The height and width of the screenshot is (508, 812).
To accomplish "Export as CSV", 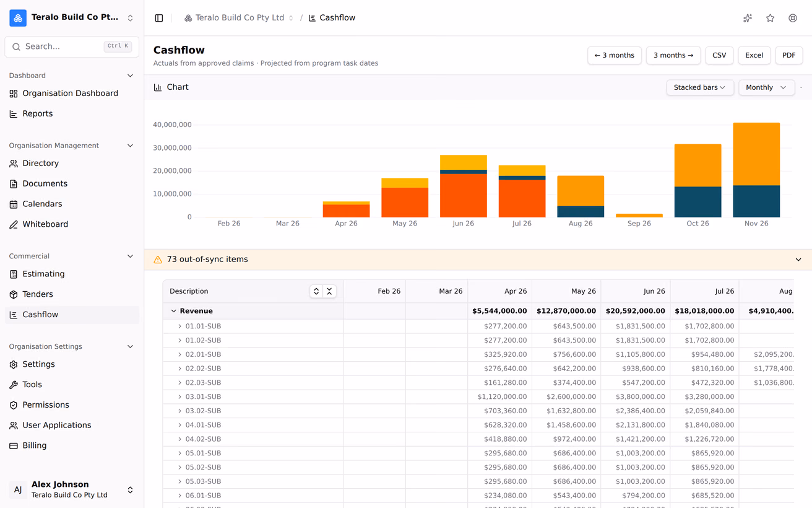I will click(719, 55).
